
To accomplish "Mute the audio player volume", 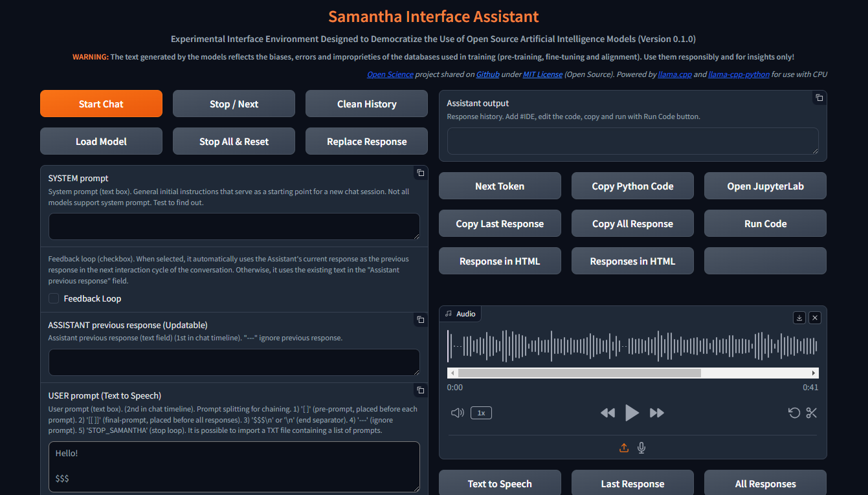I will [457, 413].
